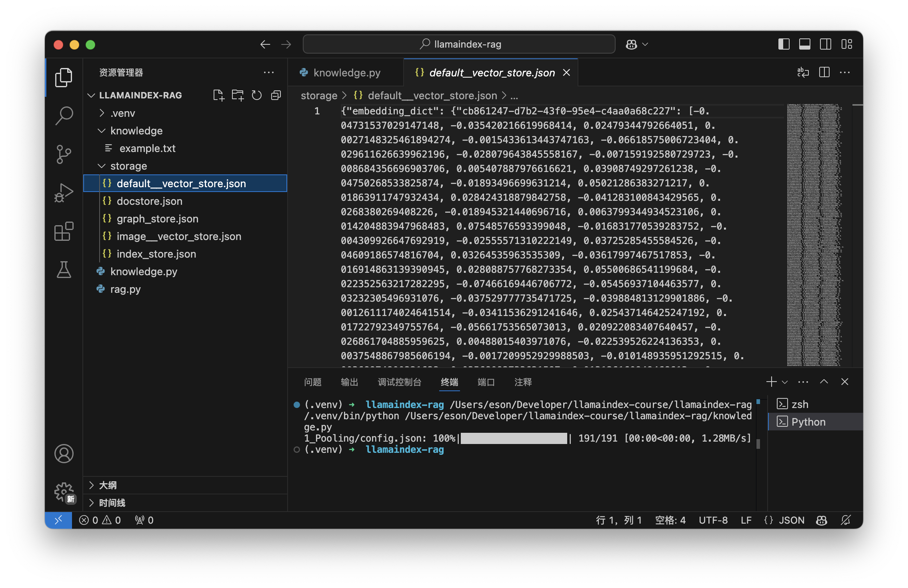Switch to the 输出 panel tab
908x588 pixels.
(349, 382)
